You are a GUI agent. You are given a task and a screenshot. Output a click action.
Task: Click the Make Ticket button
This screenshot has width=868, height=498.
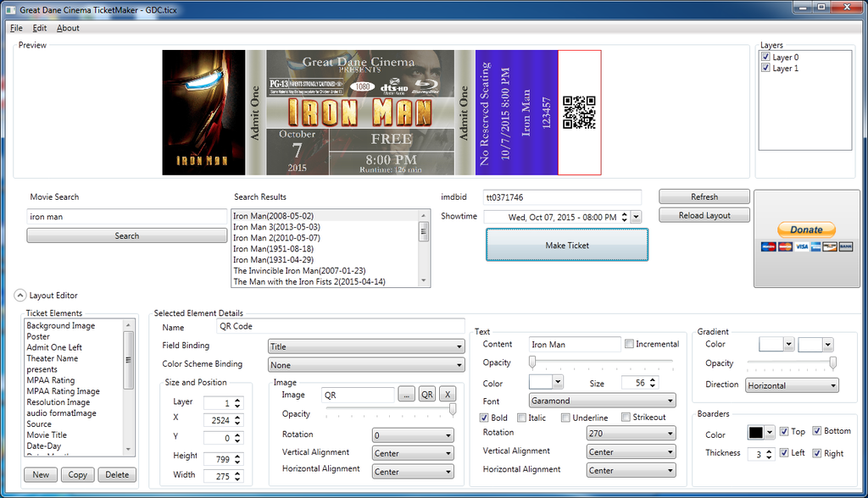pyautogui.click(x=567, y=245)
